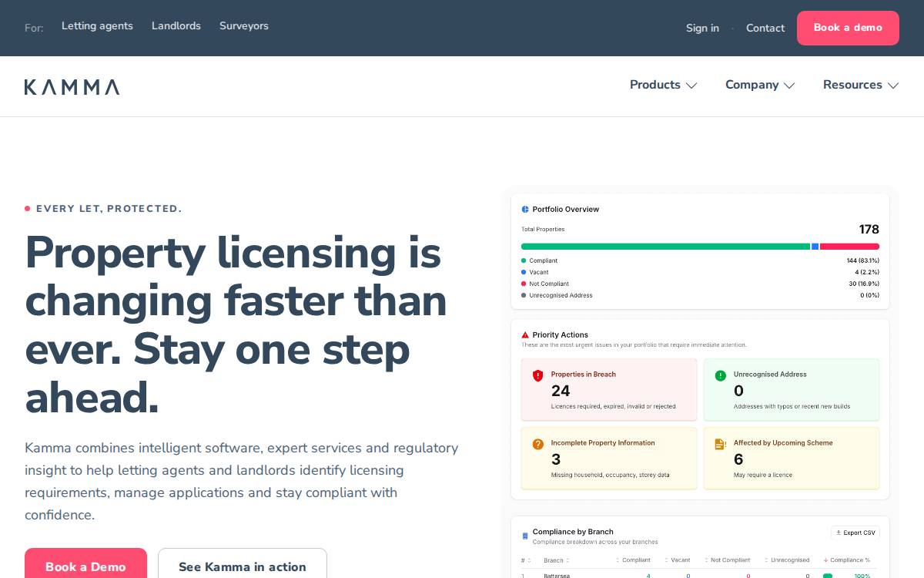Click the Export CSV button
Image resolution: width=924 pixels, height=578 pixels.
tap(855, 533)
